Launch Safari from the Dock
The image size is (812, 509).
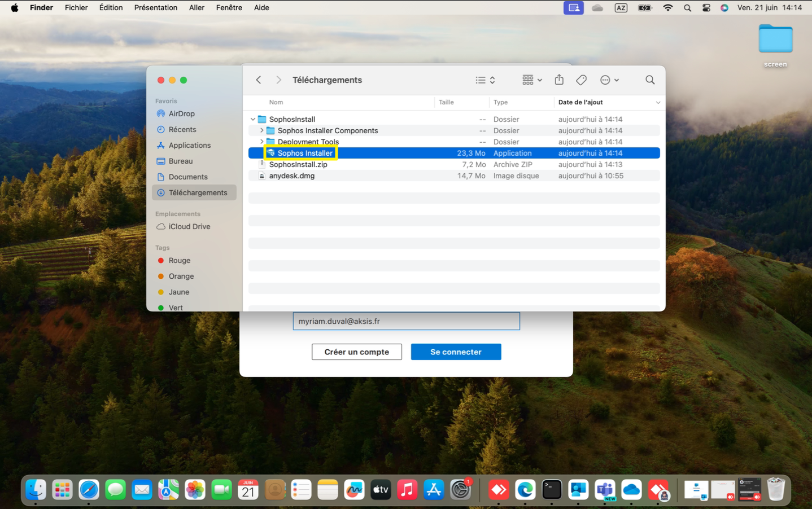89,489
